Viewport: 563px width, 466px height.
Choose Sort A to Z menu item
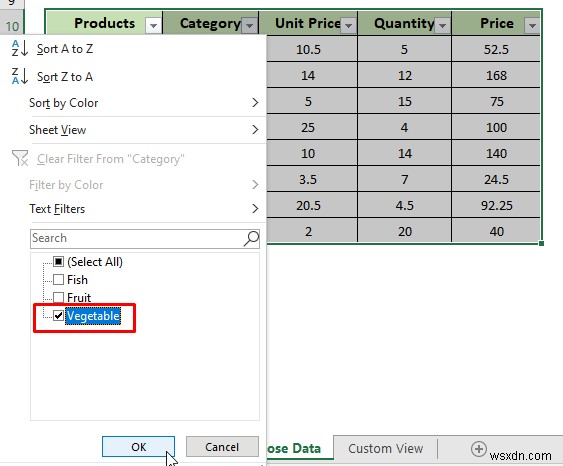[x=134, y=48]
